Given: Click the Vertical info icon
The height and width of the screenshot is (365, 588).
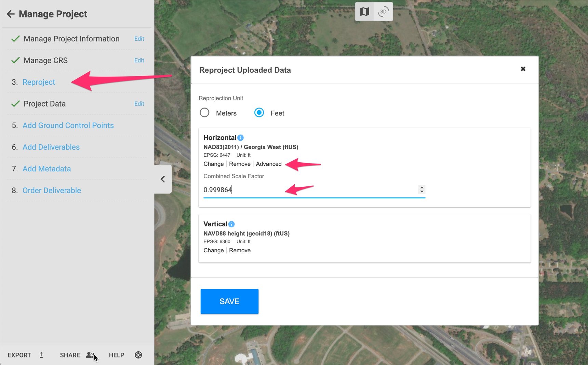Looking at the screenshot, I should (x=231, y=224).
